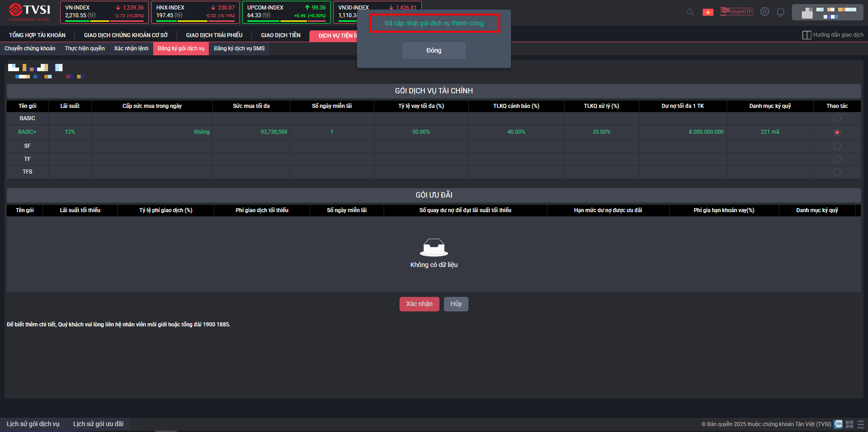Choose the TF package radio button
This screenshot has height=432, width=868.
(837, 159)
